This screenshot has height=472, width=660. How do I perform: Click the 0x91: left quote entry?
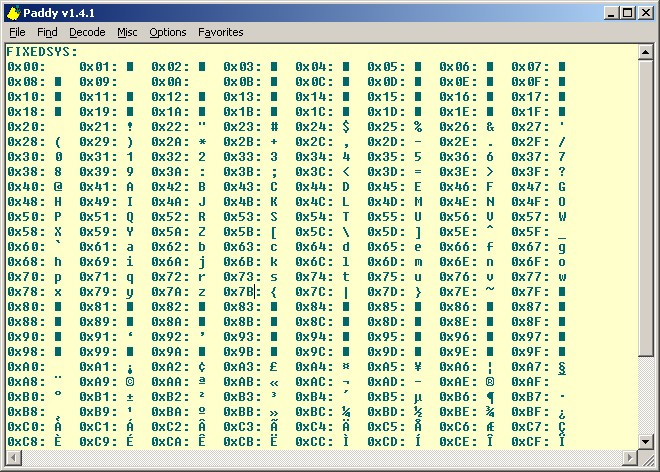pyautogui.click(x=106, y=337)
